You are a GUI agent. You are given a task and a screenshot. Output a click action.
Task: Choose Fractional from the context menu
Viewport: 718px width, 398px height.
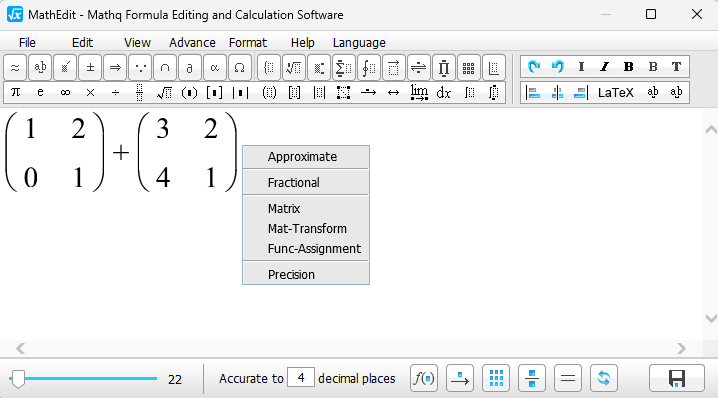coord(306,183)
